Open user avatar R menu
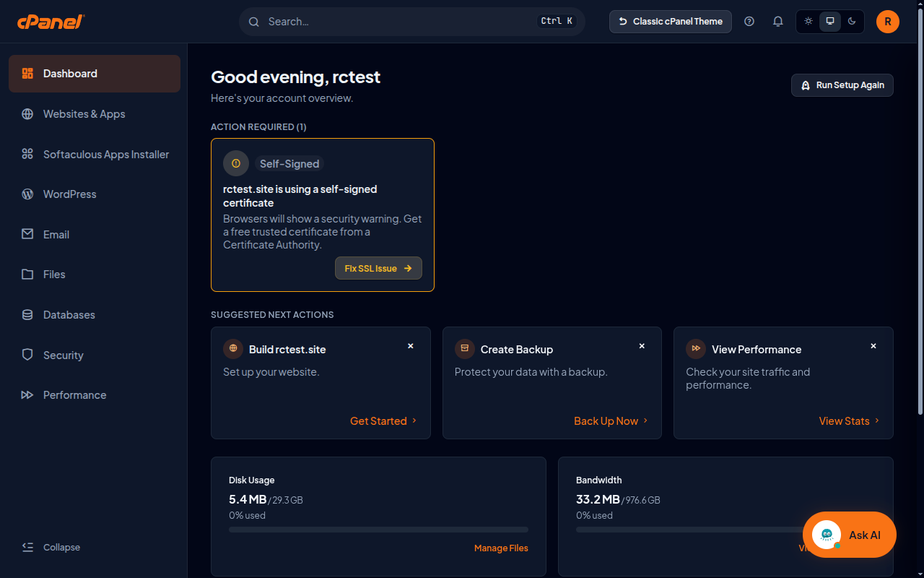924x578 pixels. click(888, 22)
